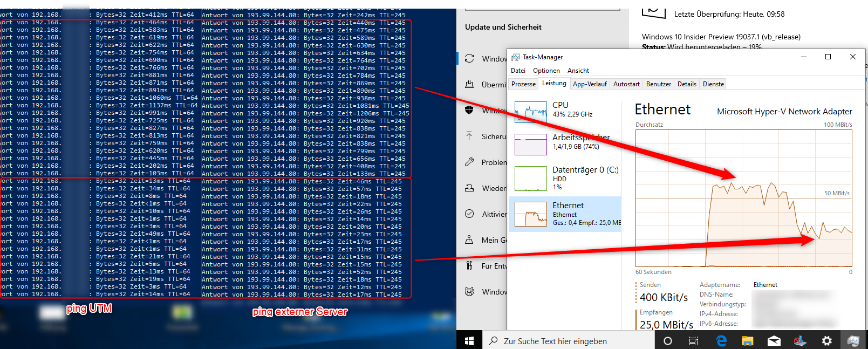
Task: Switch to the App-Verlauf tab
Action: [590, 84]
